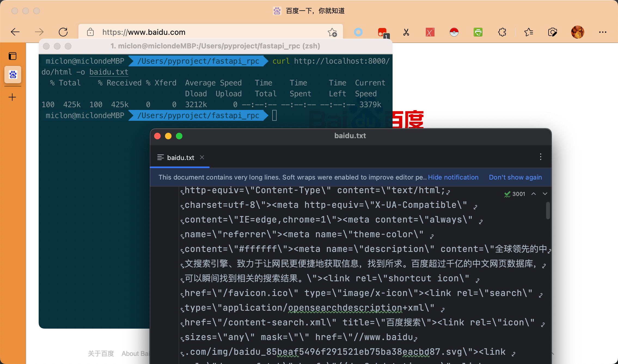Open the green printer extension
The width and height of the screenshot is (618, 364).
[478, 32]
